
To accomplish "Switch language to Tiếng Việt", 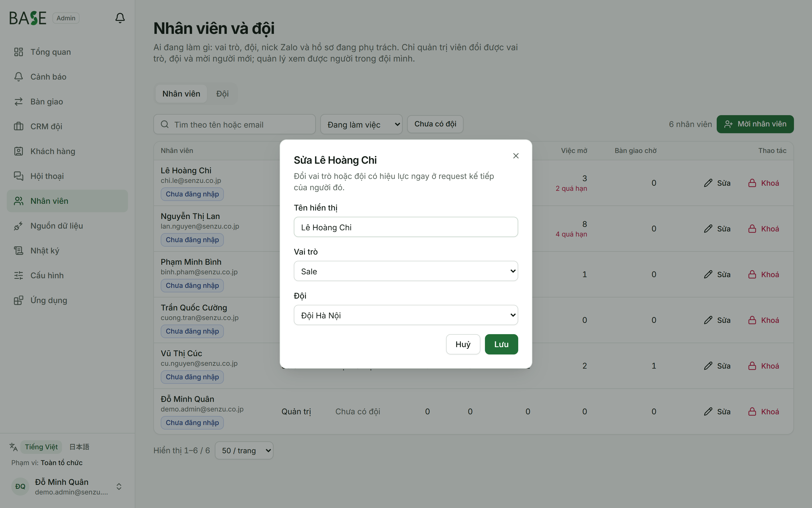I will click(x=41, y=447).
